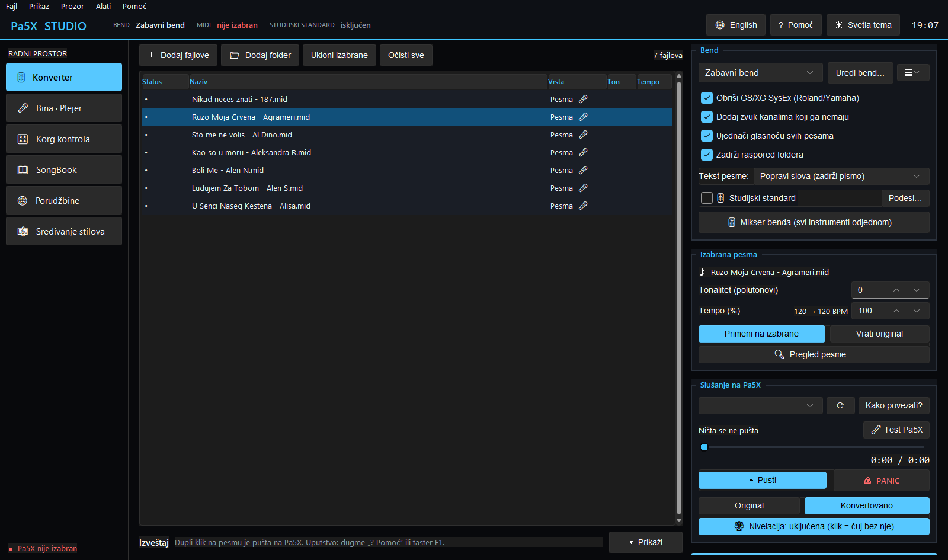Click edit icon for Nikad neces znati row
The image size is (948, 560).
click(583, 99)
